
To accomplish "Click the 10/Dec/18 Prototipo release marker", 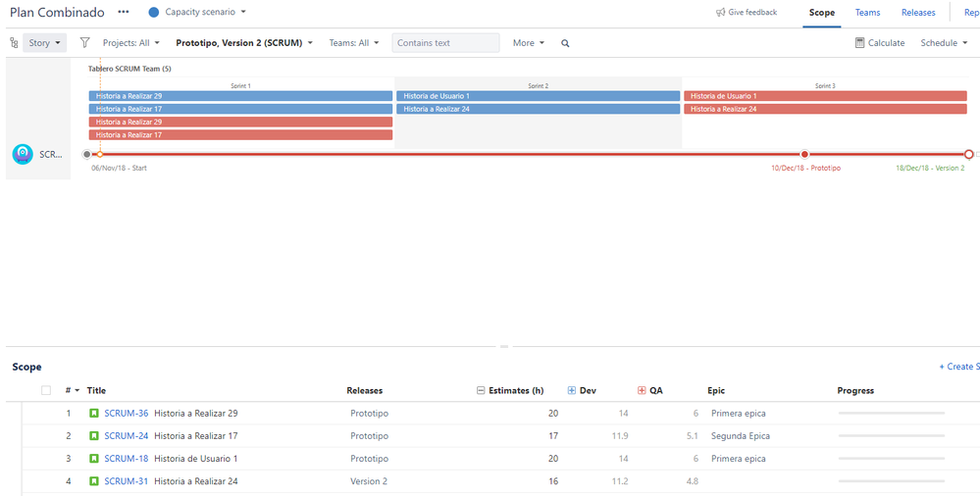I will tap(805, 154).
